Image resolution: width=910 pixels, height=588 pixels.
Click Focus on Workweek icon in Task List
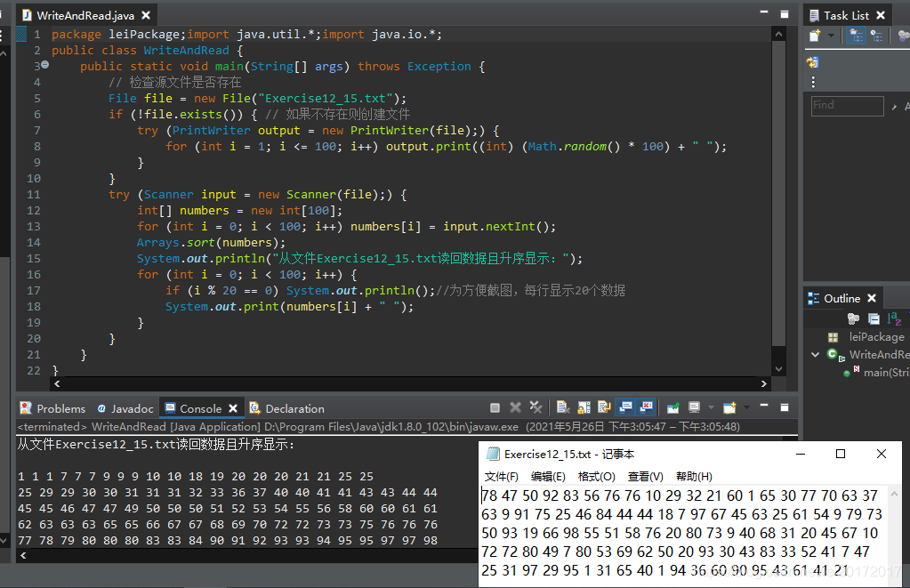click(x=904, y=36)
